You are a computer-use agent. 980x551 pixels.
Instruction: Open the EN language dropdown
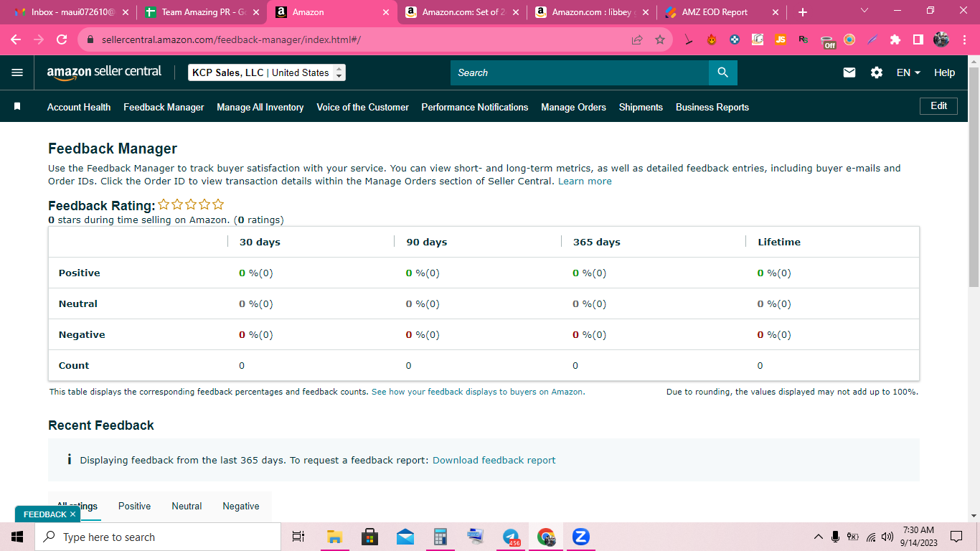[x=908, y=72]
